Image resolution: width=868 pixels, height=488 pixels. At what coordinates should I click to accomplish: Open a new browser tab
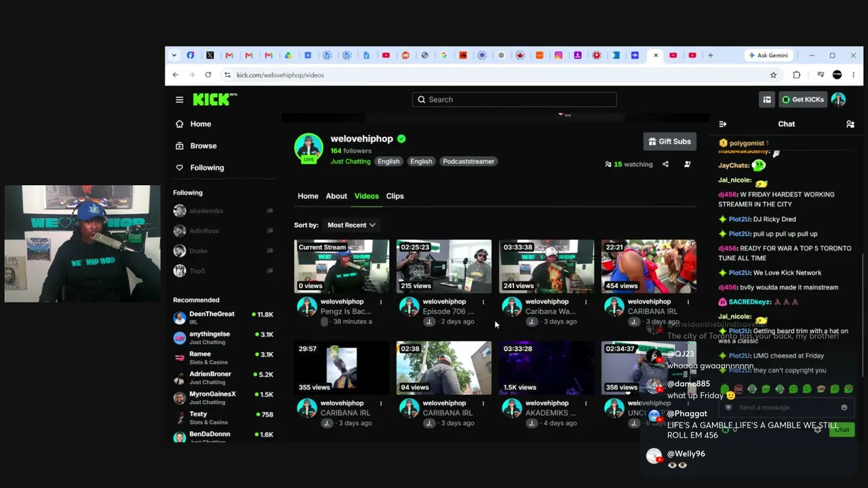(x=710, y=56)
